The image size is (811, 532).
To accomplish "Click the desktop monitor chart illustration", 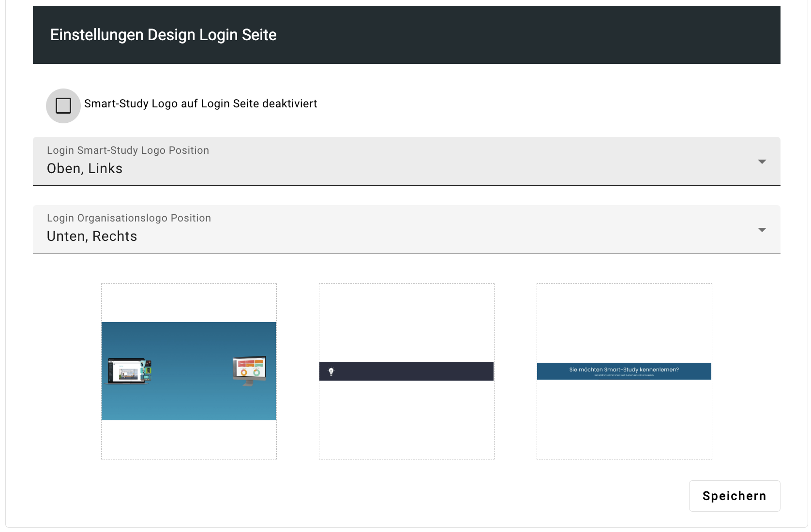I will click(249, 370).
